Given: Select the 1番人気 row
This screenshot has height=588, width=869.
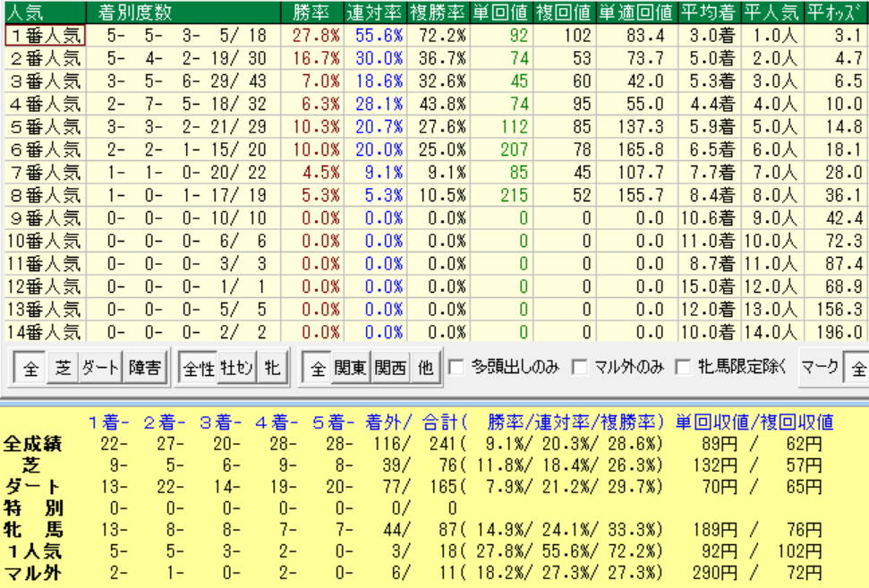Looking at the screenshot, I should tap(435, 36).
